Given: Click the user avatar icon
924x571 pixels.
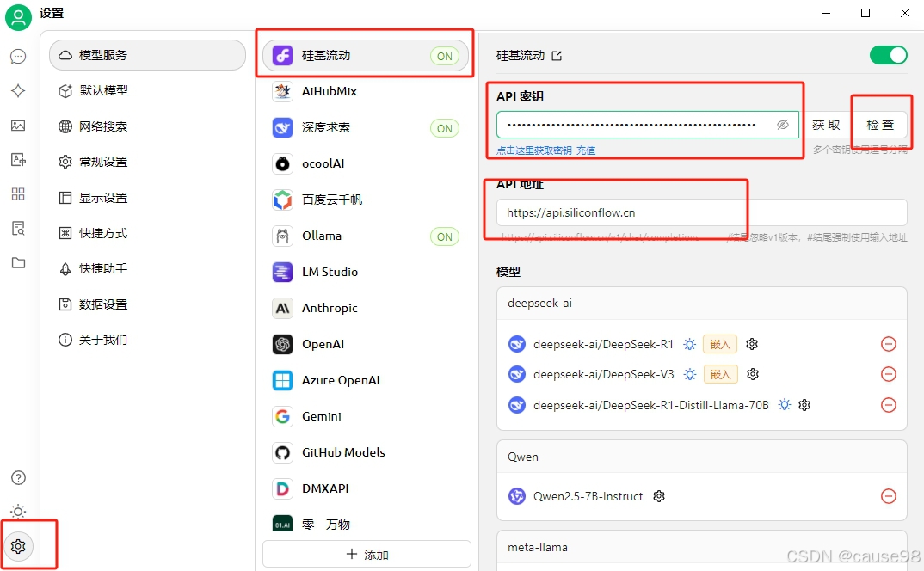Looking at the screenshot, I should point(18,16).
